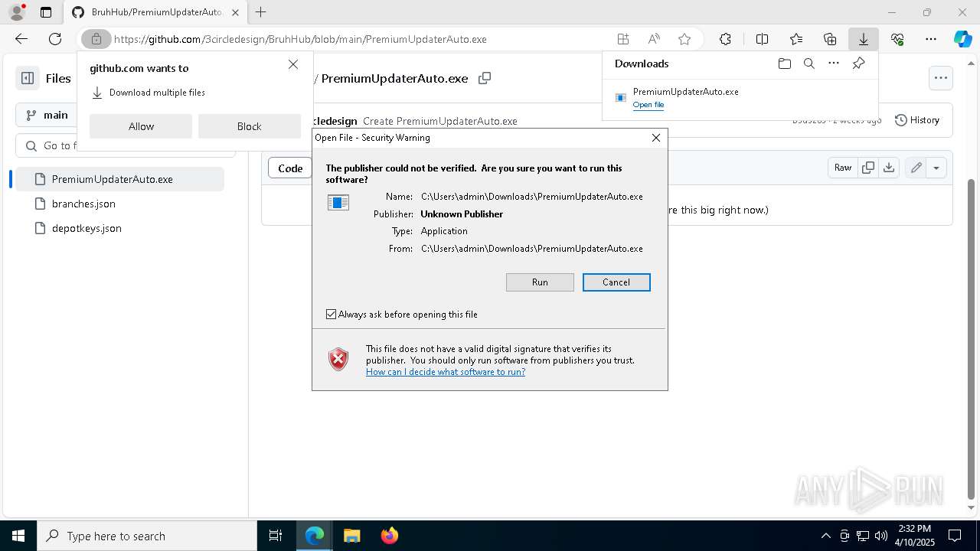Block multiple file downloads

249,126
